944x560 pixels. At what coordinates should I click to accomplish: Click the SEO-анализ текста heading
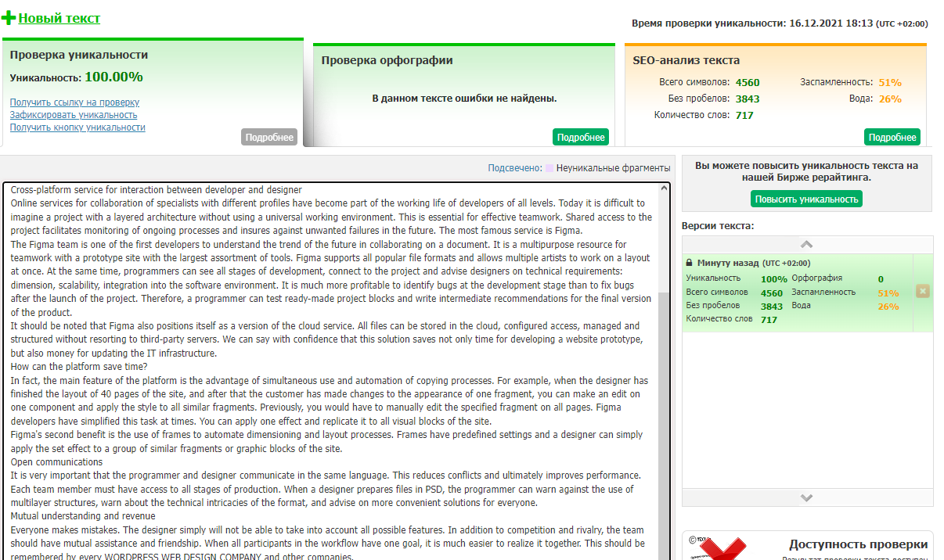(x=686, y=60)
